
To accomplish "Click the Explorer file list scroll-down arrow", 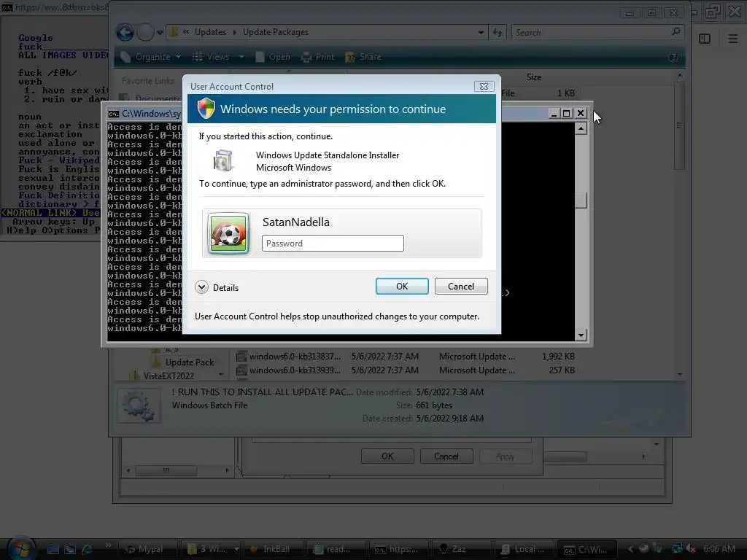I will (680, 374).
